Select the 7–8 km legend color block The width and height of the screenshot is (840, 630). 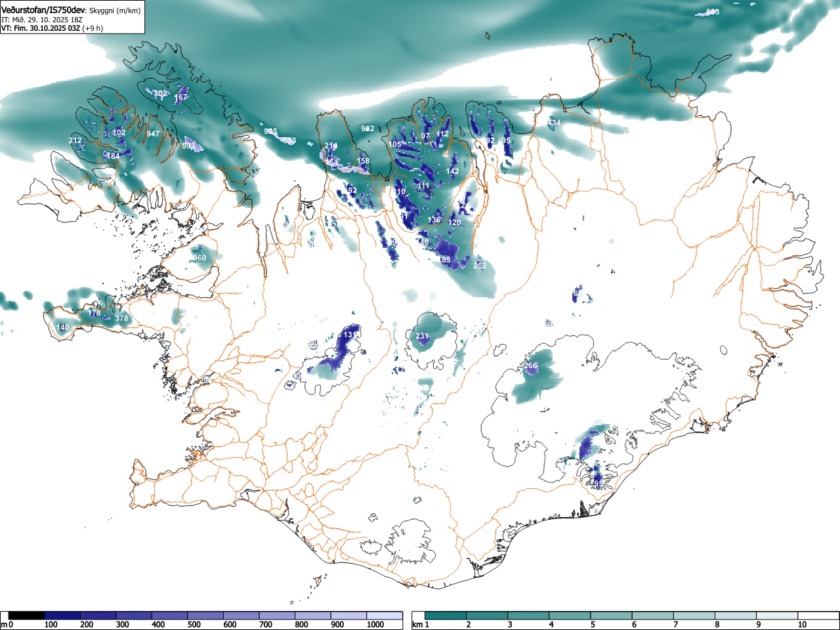(x=696, y=616)
